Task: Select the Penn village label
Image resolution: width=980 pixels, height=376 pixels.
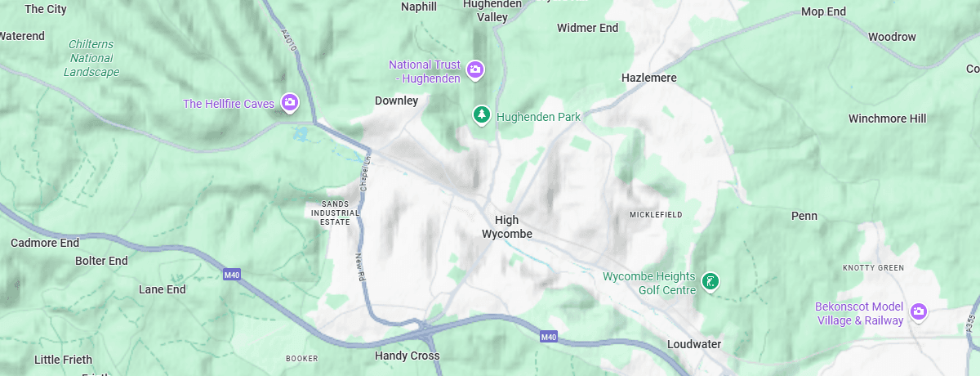Action: click(x=804, y=216)
